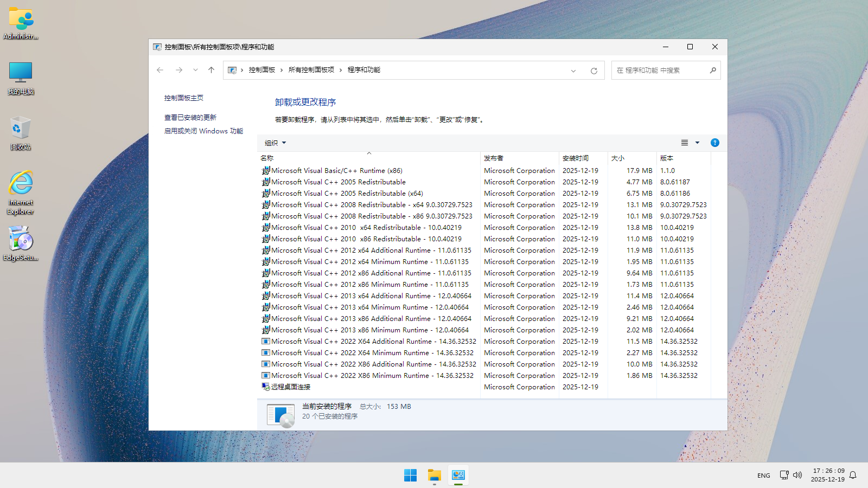Select the 远程桌面连接 icon

coord(266,387)
